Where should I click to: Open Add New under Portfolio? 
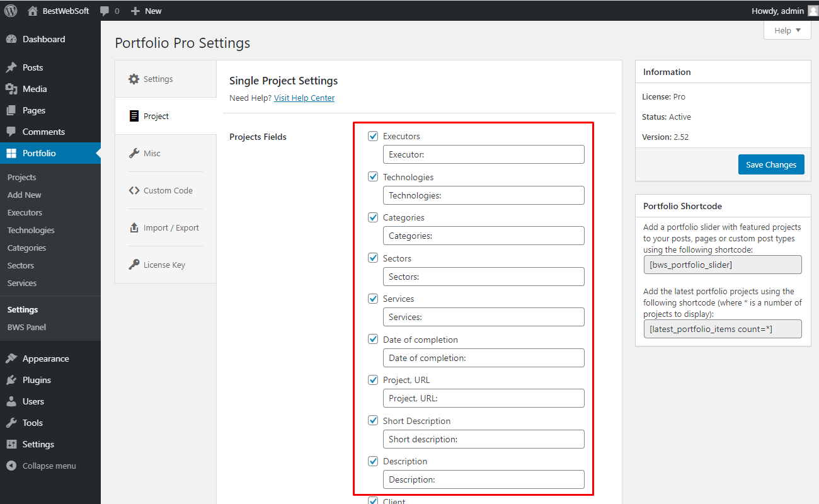click(x=25, y=195)
